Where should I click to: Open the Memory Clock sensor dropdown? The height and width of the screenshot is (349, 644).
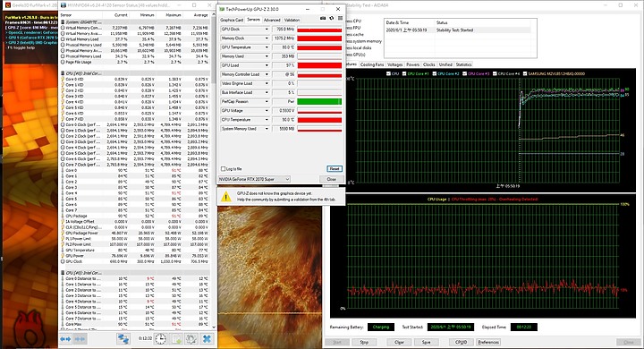point(267,38)
